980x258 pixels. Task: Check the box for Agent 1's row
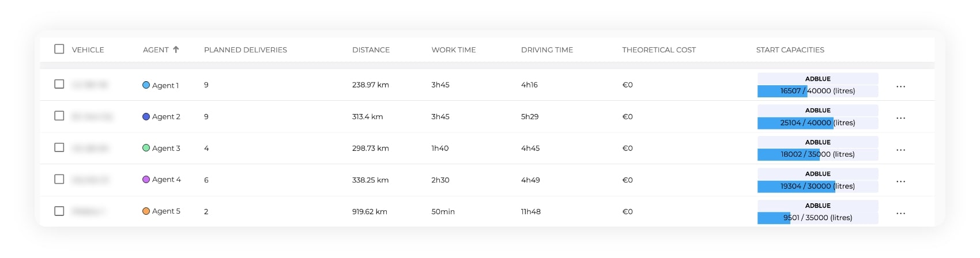coord(59,84)
